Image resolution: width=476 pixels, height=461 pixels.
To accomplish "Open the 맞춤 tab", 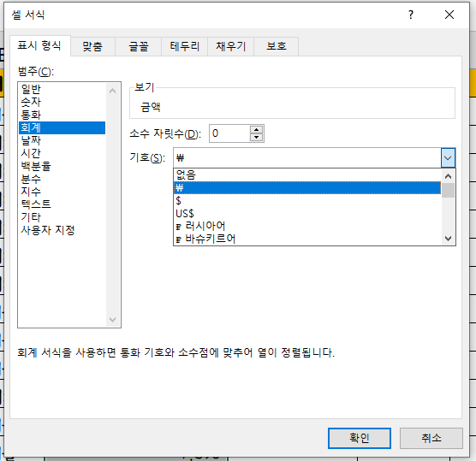I will coord(92,46).
